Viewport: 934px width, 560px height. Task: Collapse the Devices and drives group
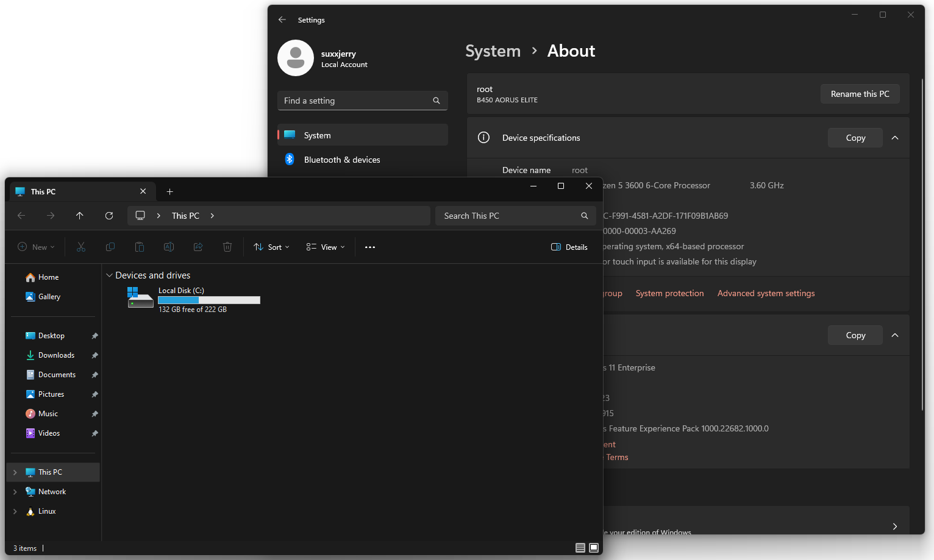[x=109, y=275]
